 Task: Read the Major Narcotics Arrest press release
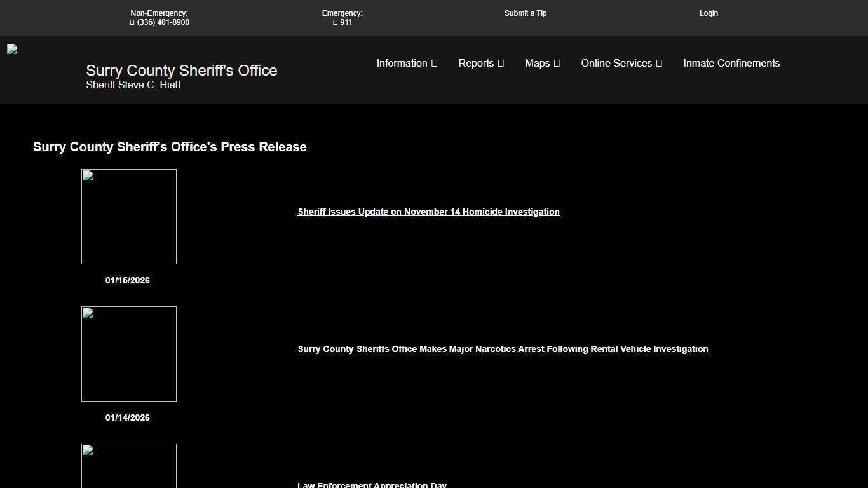[x=503, y=349]
